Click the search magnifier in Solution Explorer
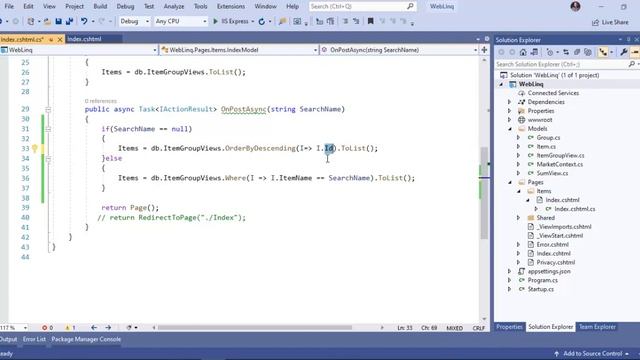Viewport: 640px width, 360px height. (x=632, y=64)
